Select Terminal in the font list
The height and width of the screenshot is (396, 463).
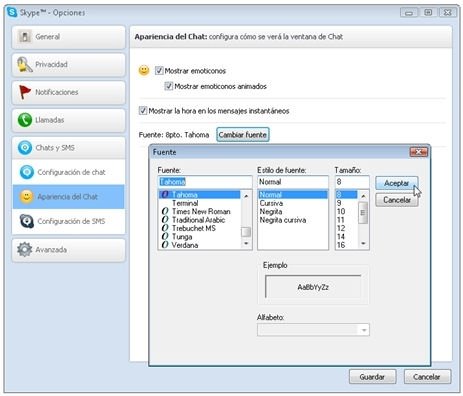(x=200, y=203)
